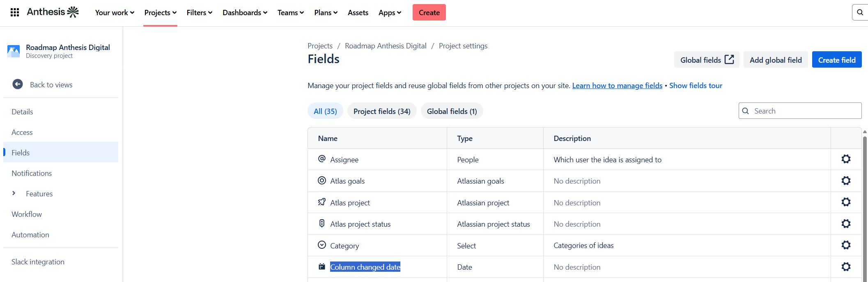Viewport: 868px width, 282px height.
Task: Open settings gear for Atlas project field
Action: coord(846,202)
